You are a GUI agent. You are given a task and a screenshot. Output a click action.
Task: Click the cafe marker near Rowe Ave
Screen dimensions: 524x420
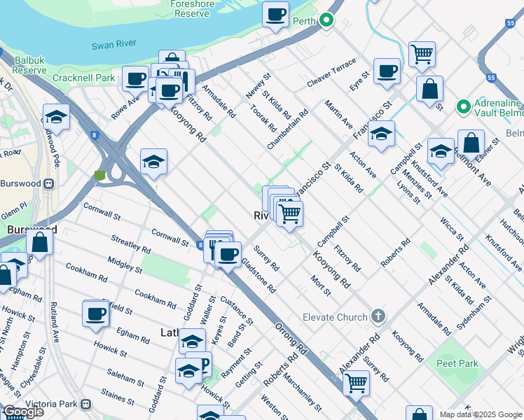(x=135, y=80)
